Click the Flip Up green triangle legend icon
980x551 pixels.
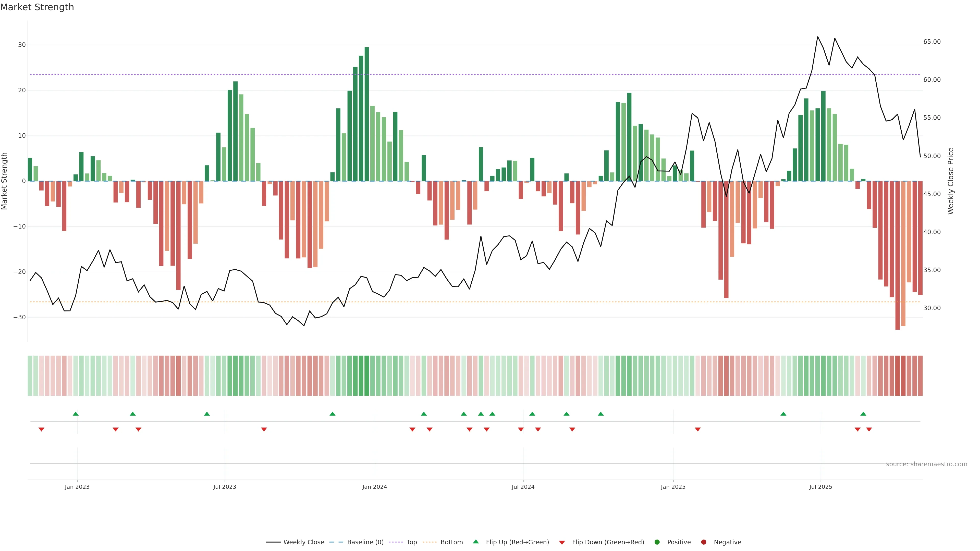click(475, 542)
